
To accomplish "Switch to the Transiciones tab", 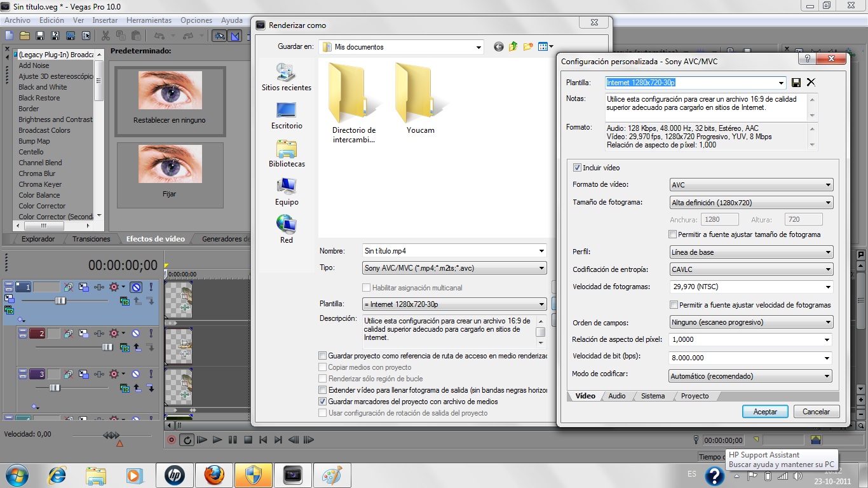I will 91,239.
